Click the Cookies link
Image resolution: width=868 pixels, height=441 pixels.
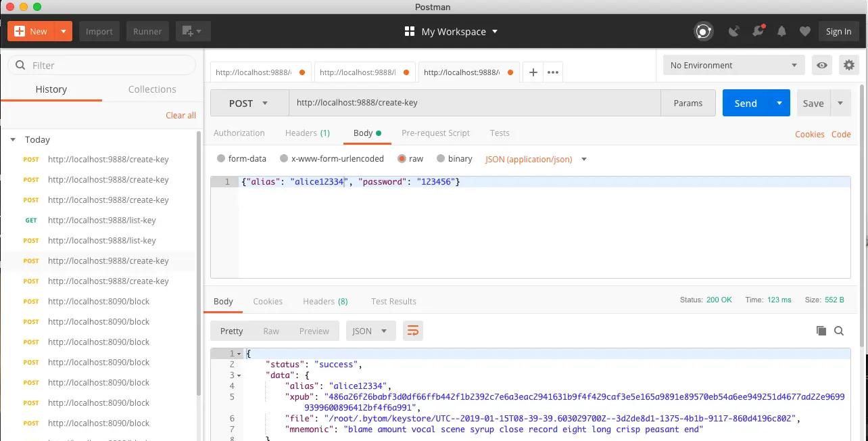pyautogui.click(x=809, y=134)
